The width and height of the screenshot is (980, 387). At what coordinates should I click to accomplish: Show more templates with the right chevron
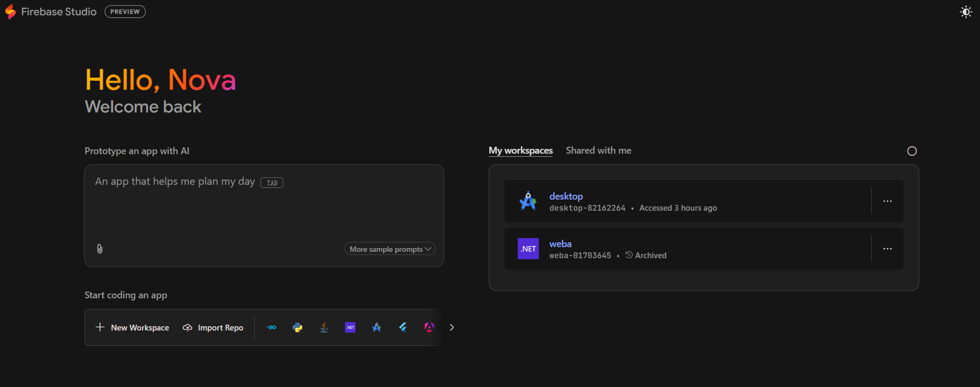point(452,327)
